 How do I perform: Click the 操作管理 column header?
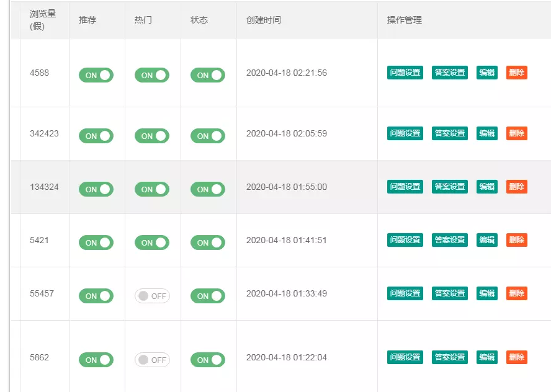pos(405,20)
